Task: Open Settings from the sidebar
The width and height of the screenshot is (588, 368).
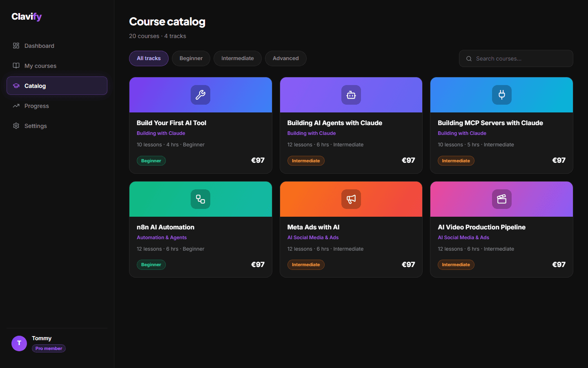Action: click(57, 126)
